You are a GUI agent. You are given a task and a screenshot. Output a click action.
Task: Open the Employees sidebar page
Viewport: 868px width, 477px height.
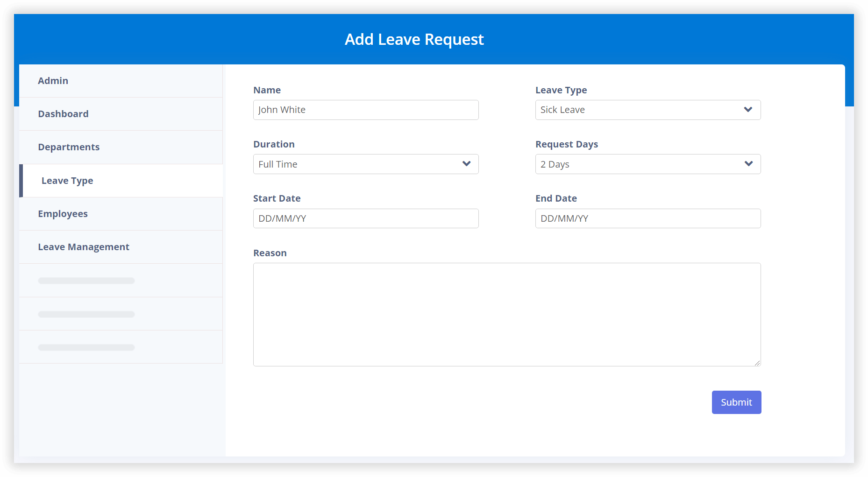(121, 214)
